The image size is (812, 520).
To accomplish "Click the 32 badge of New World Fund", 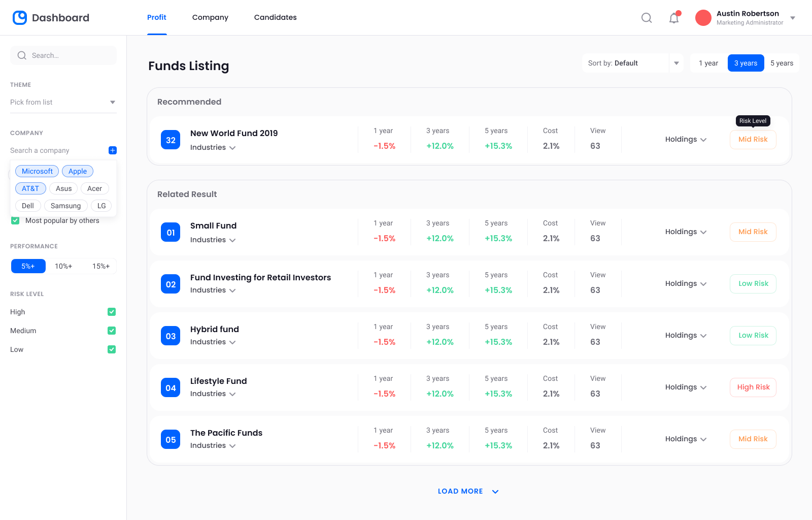I will [171, 140].
